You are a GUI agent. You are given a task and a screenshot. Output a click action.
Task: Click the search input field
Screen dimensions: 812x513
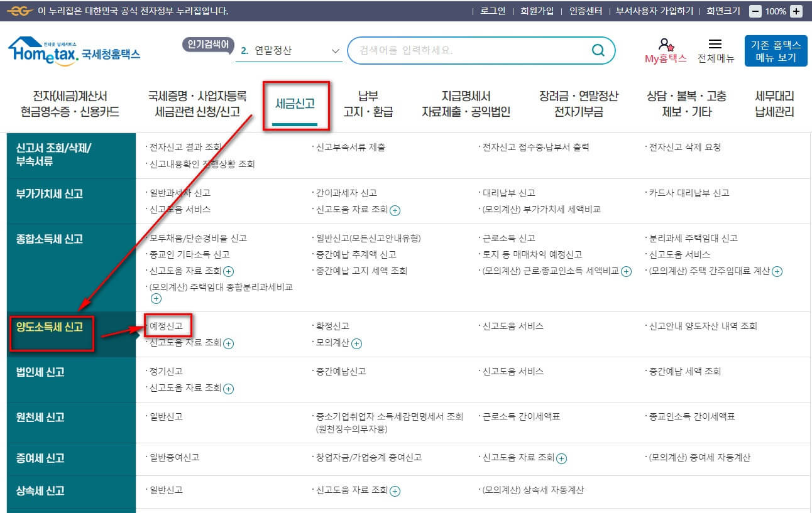click(468, 50)
